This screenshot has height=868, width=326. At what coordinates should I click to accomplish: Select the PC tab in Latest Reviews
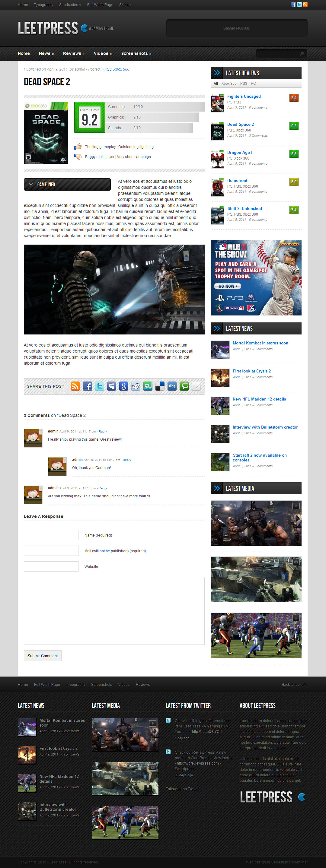point(253,84)
